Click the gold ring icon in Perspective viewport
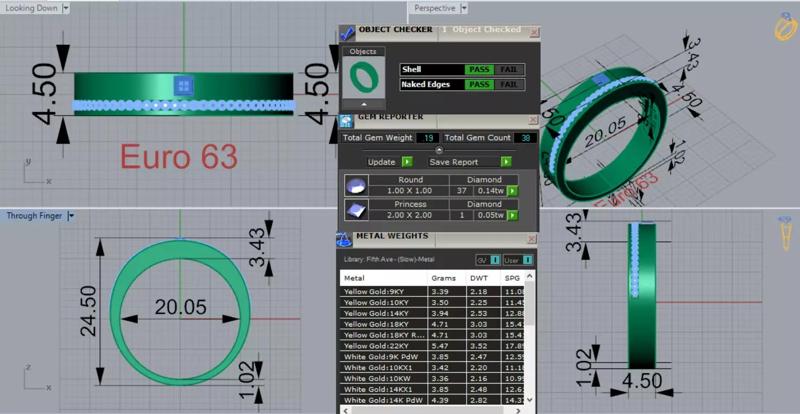800x414 pixels. [786, 29]
